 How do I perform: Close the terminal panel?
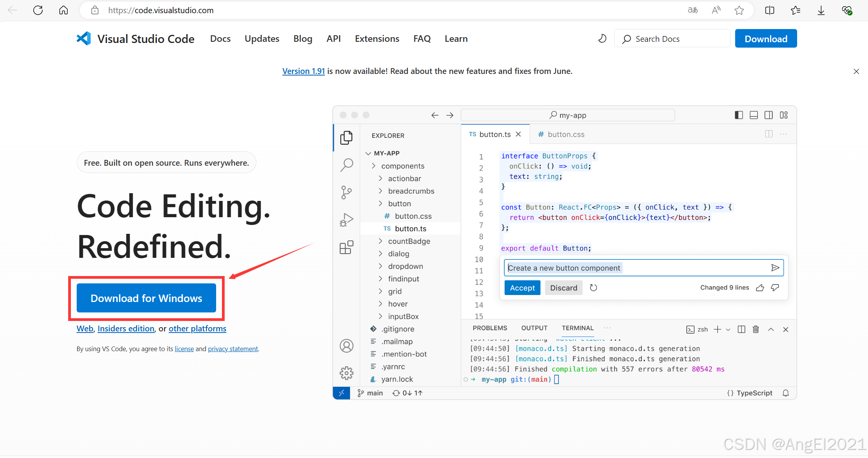click(785, 329)
